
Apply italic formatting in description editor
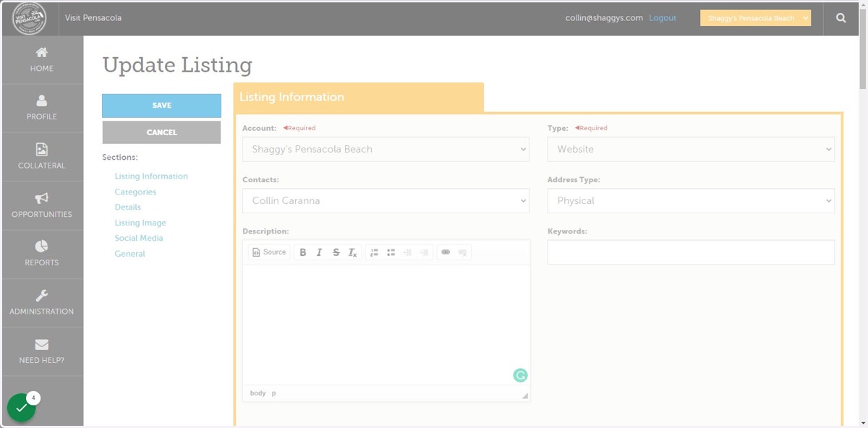pyautogui.click(x=319, y=252)
